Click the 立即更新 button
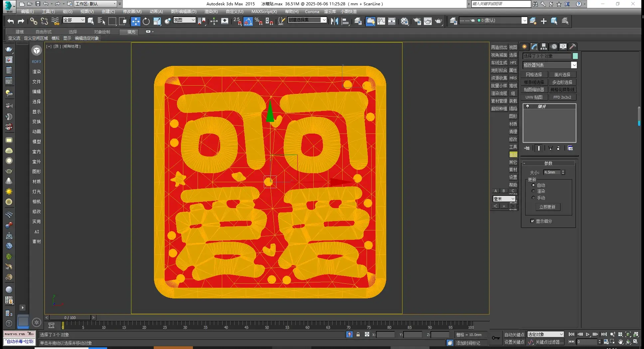Screen dimensions: 644x349 click(x=548, y=207)
